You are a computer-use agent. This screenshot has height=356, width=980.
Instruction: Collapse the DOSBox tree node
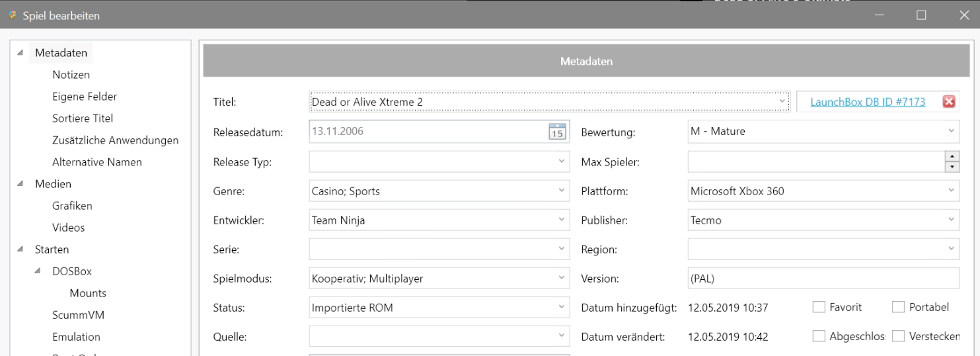coord(37,271)
